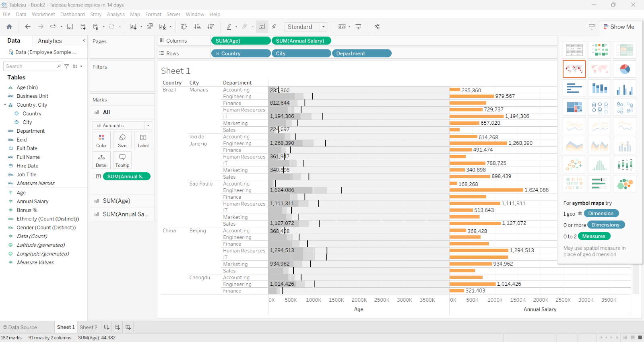Open the Analysis menu

pos(116,14)
